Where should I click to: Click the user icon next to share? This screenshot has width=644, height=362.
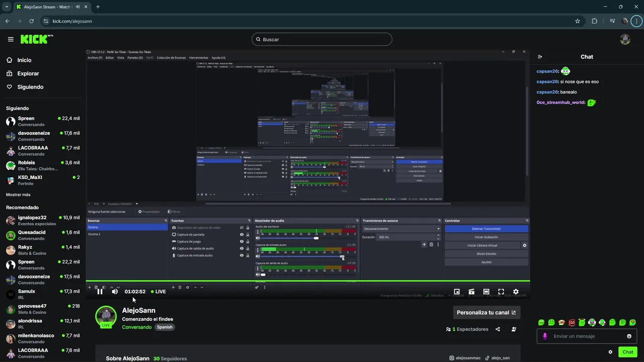[x=514, y=329]
